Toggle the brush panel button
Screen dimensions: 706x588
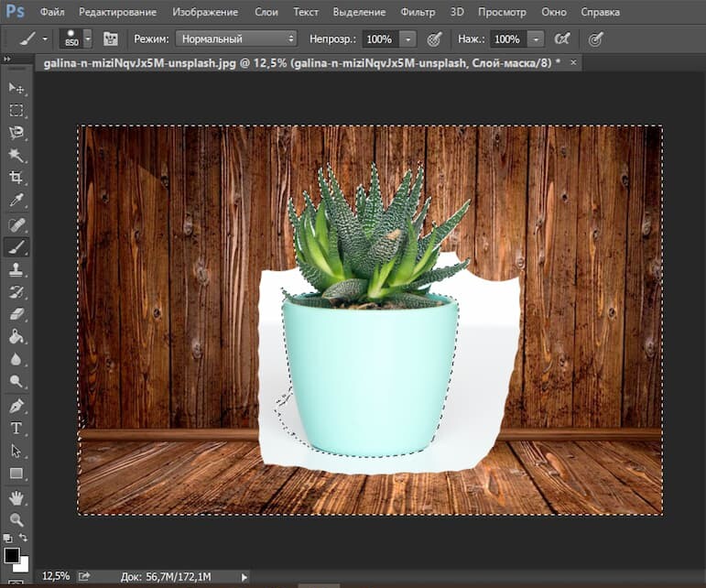click(x=111, y=39)
